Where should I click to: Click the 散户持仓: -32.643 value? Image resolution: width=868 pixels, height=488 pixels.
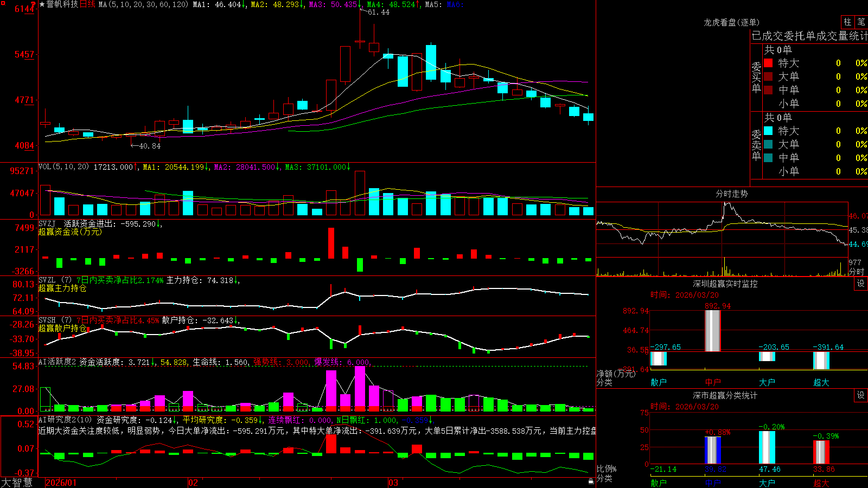coord(197,320)
